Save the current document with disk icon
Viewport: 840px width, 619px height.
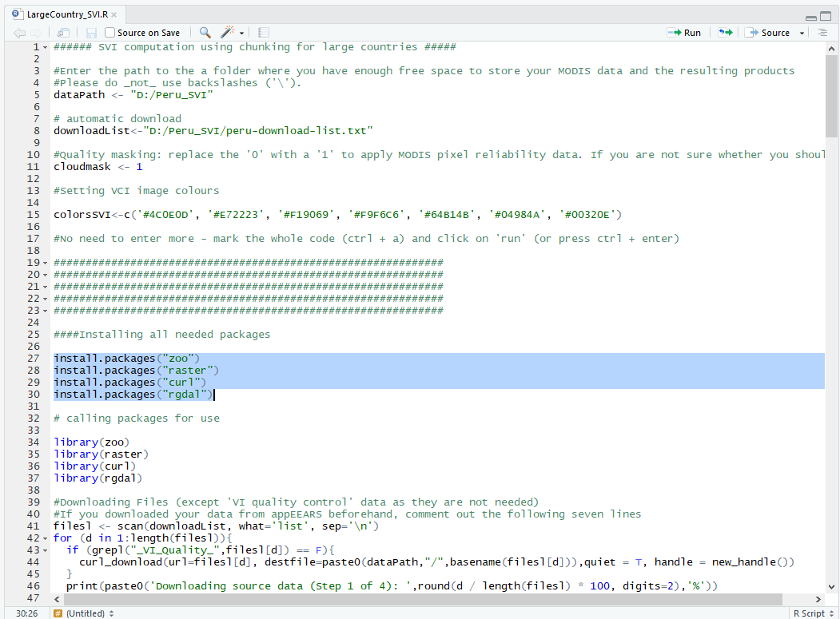point(91,33)
